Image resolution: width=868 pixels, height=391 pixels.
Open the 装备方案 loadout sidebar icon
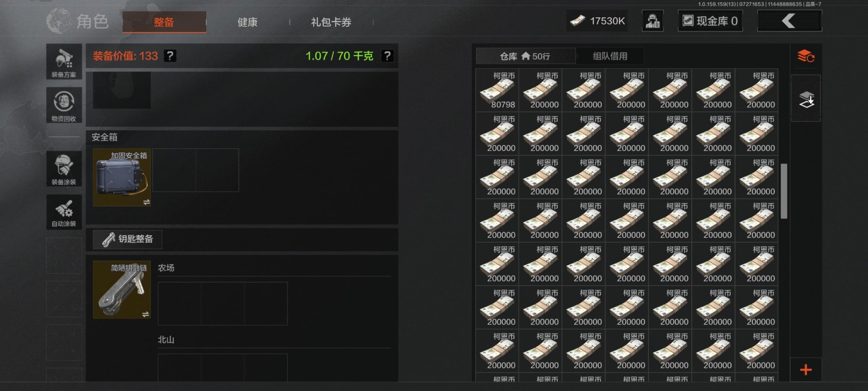[x=64, y=62]
